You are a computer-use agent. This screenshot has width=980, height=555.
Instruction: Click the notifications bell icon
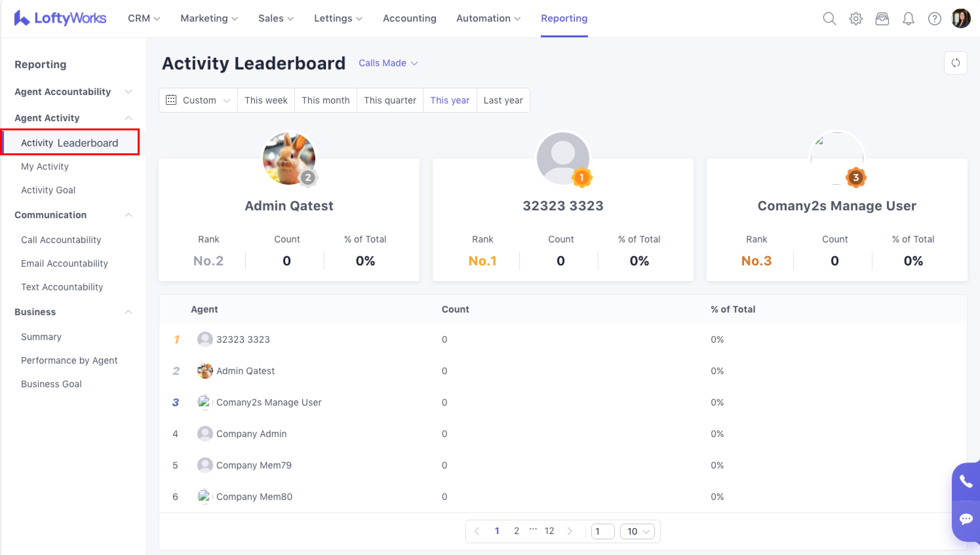pos(908,18)
